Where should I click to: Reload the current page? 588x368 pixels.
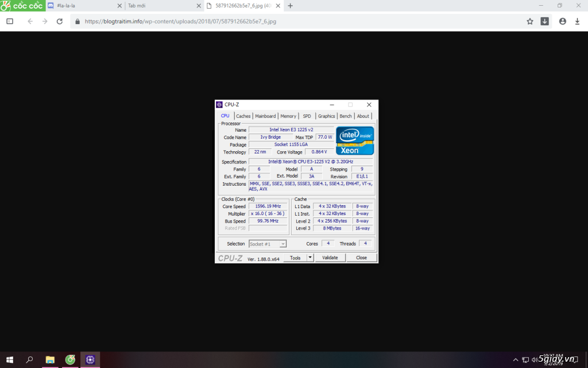pyautogui.click(x=60, y=21)
